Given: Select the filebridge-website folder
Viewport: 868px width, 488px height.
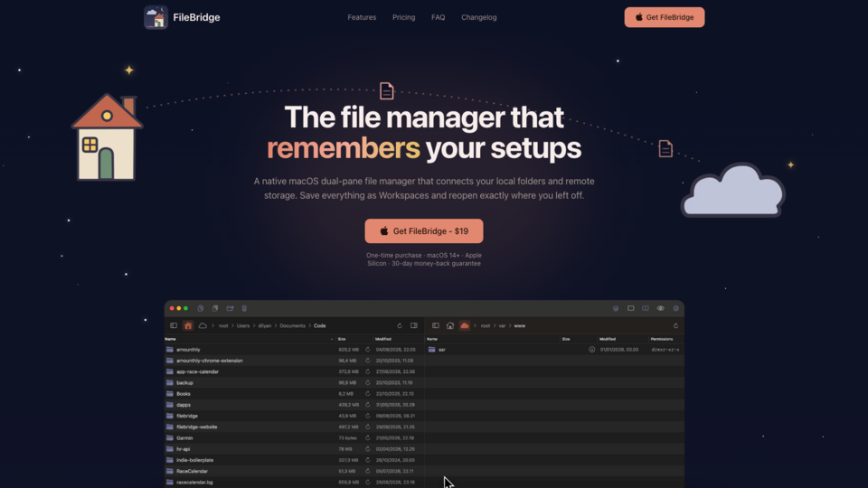Looking at the screenshot, I should 295,427.
